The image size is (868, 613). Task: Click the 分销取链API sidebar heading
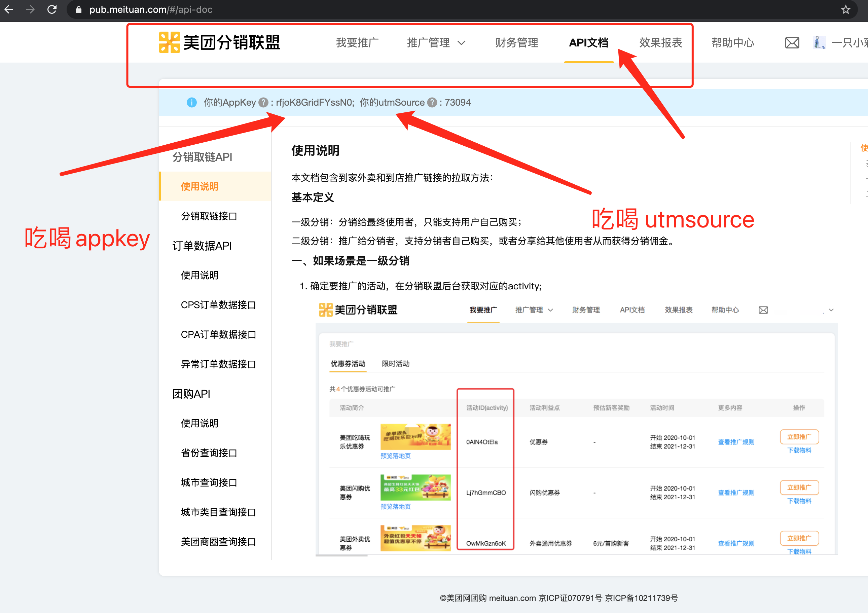pyautogui.click(x=202, y=156)
